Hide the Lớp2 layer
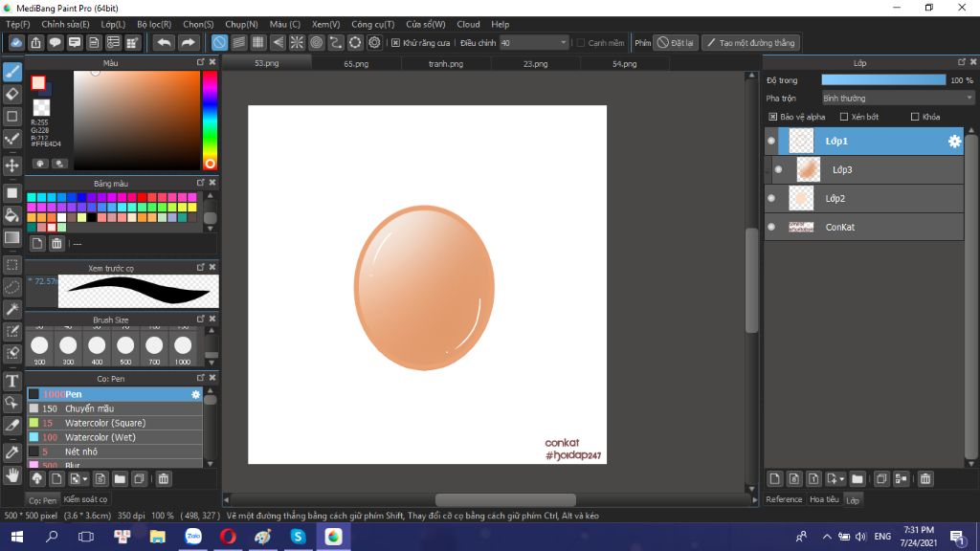This screenshot has height=551, width=980. [771, 198]
